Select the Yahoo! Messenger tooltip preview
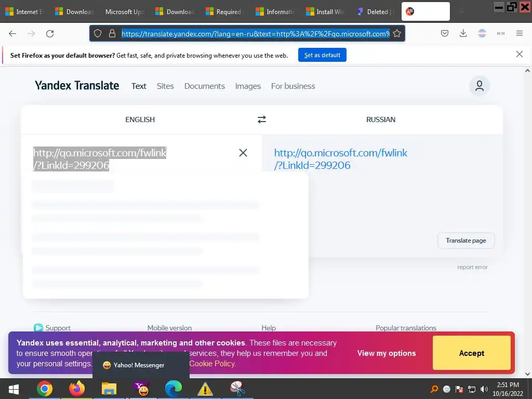 click(x=141, y=365)
